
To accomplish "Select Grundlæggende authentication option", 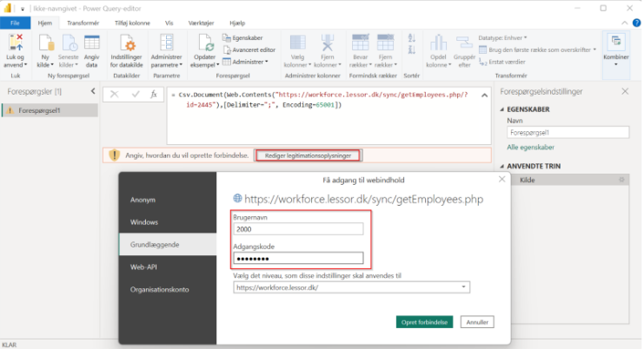I will pyautogui.click(x=168, y=245).
